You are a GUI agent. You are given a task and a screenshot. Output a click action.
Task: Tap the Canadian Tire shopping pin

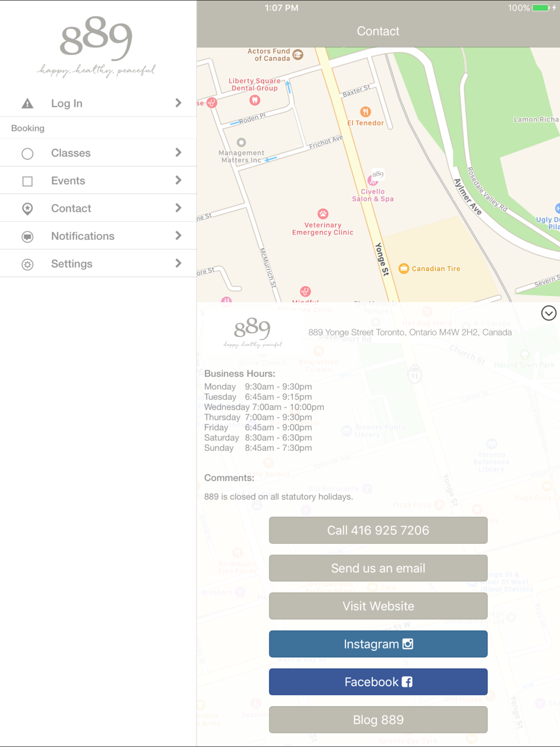(404, 269)
